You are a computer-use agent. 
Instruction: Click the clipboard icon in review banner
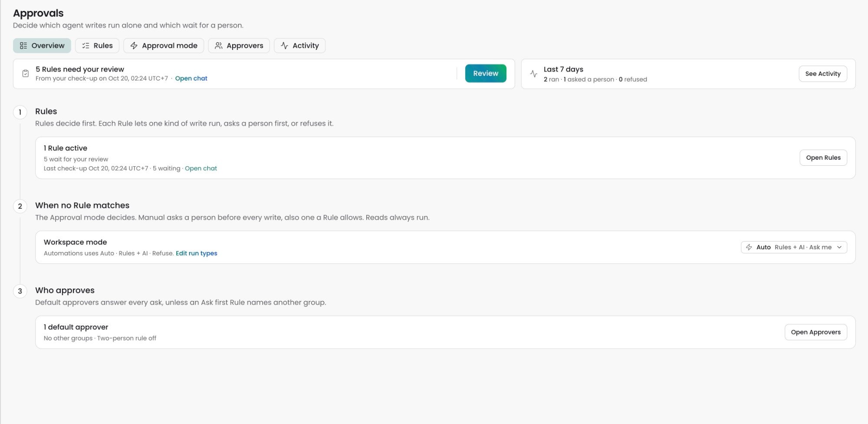[x=26, y=74]
